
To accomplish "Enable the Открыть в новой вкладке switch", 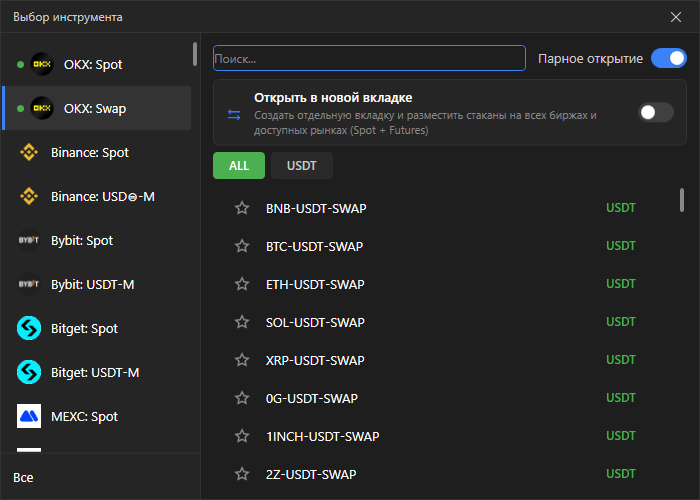I will coord(656,112).
